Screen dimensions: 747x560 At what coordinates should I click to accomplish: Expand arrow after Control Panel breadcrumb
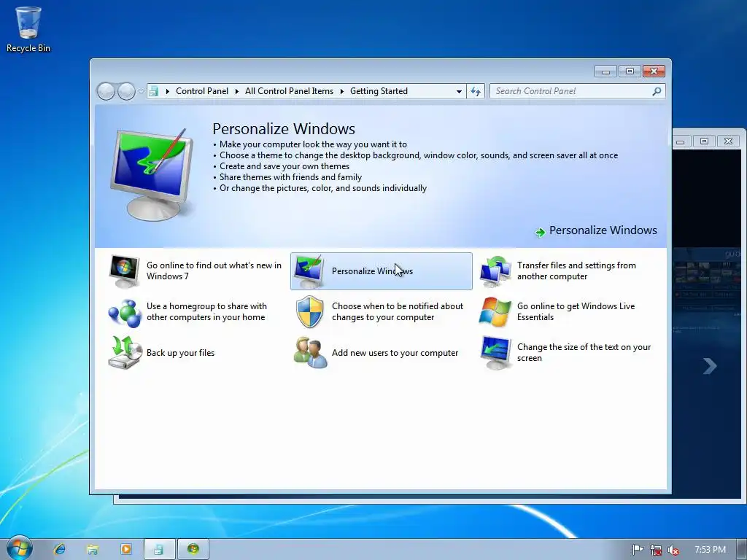[237, 91]
